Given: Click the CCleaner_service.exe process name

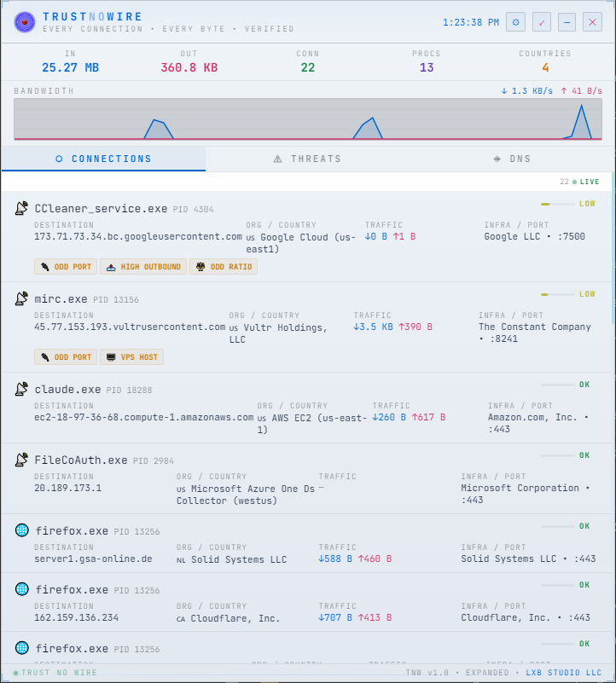Looking at the screenshot, I should click(101, 209).
